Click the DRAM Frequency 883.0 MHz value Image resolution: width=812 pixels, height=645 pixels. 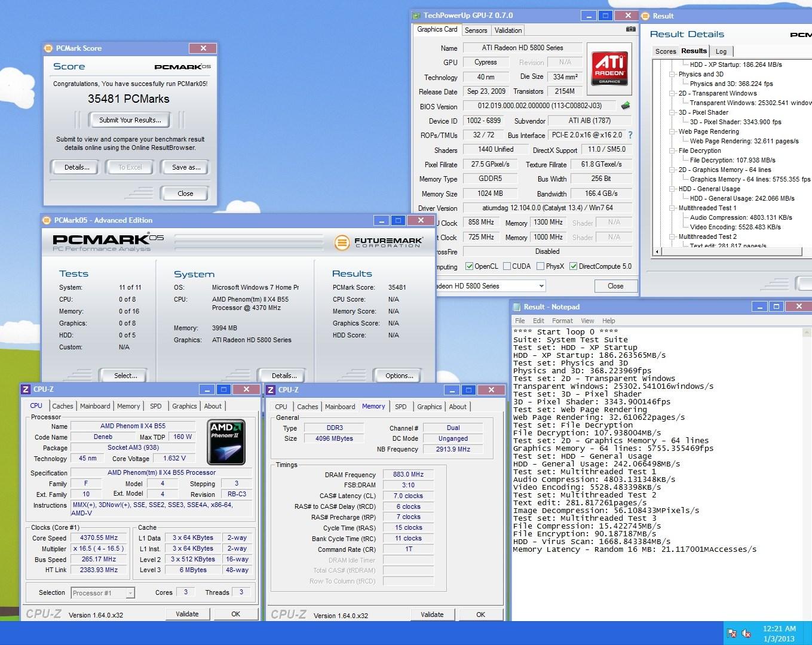(408, 475)
